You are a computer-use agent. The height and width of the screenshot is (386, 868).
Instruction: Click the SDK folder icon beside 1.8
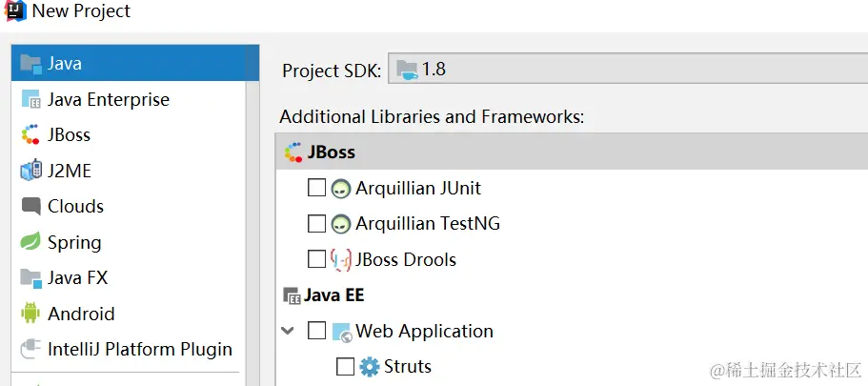click(x=408, y=70)
